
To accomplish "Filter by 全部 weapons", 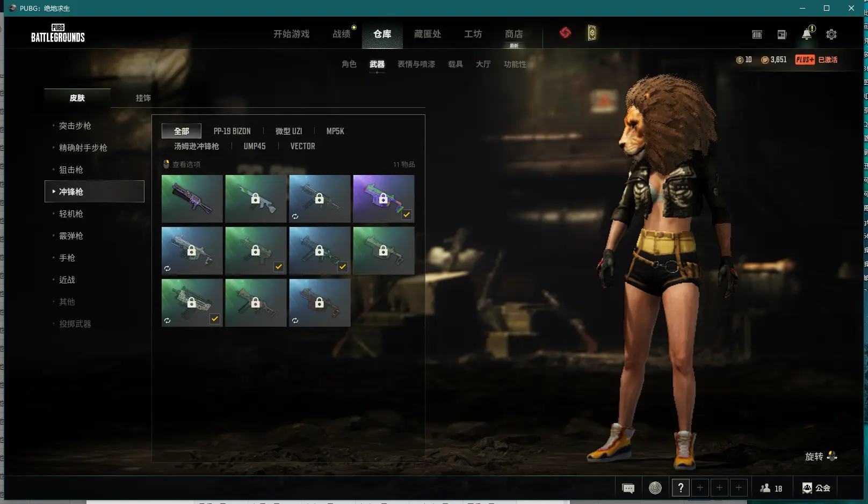I will [182, 131].
